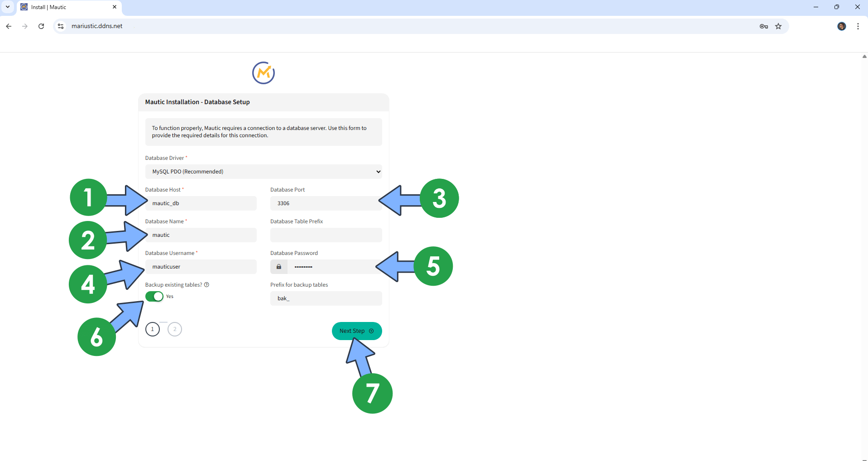Expand the tab search dropdown arrow
Screen dimensions: 868x461
(x=8, y=7)
